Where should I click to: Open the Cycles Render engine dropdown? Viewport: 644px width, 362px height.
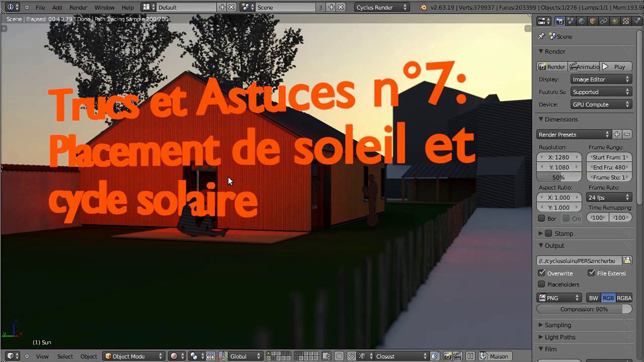click(381, 8)
